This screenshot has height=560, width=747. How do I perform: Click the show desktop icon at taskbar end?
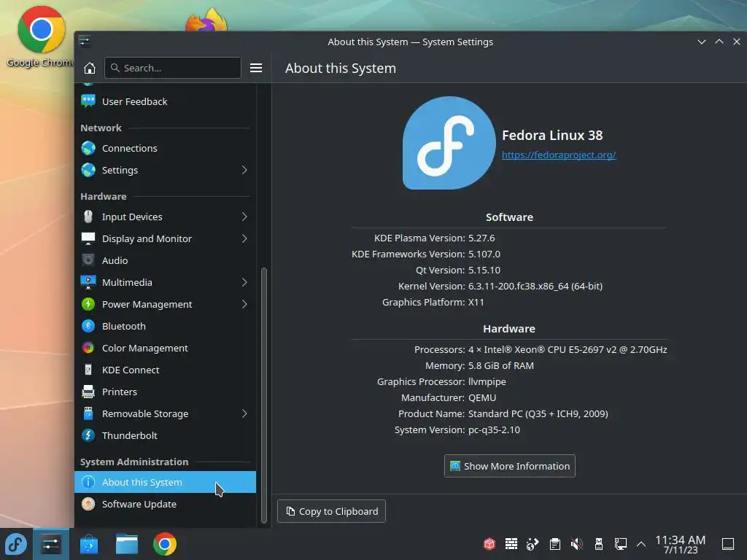point(728,544)
